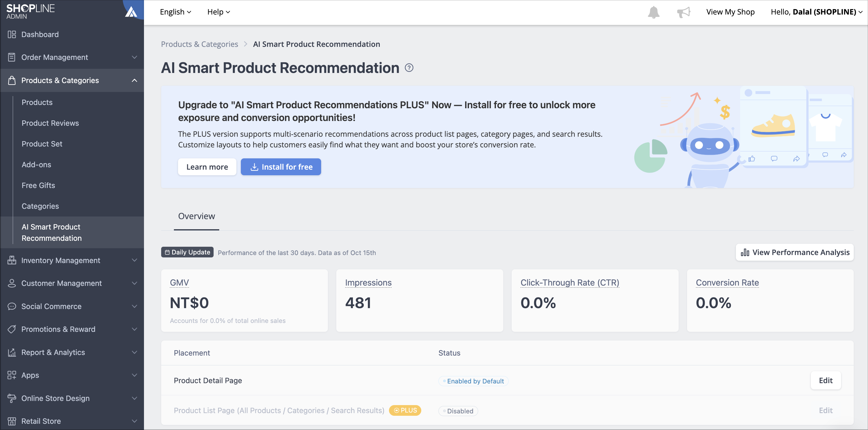This screenshot has height=430, width=868.
Task: Click the Install for free button
Action: tap(281, 167)
